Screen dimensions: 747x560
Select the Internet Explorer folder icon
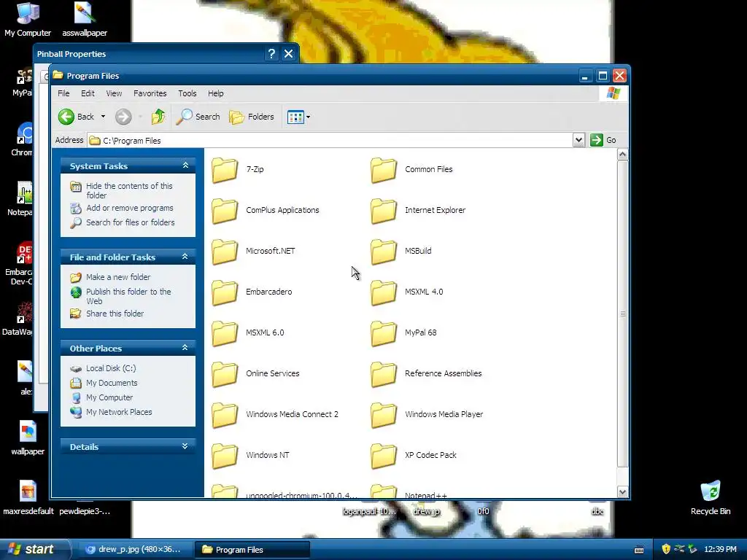pos(384,211)
